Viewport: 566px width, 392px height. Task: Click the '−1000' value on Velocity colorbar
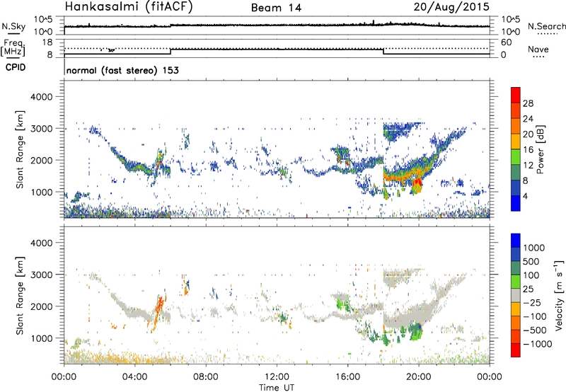click(x=537, y=344)
